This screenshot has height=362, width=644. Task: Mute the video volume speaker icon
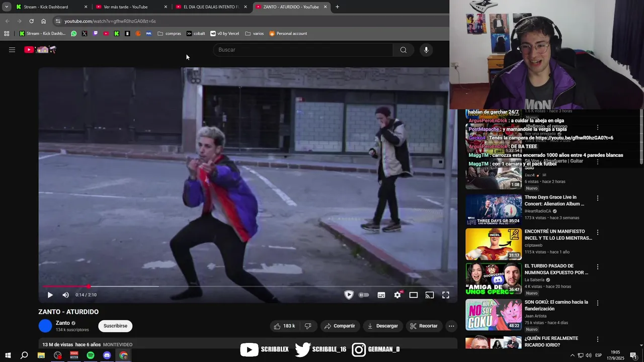click(x=65, y=295)
